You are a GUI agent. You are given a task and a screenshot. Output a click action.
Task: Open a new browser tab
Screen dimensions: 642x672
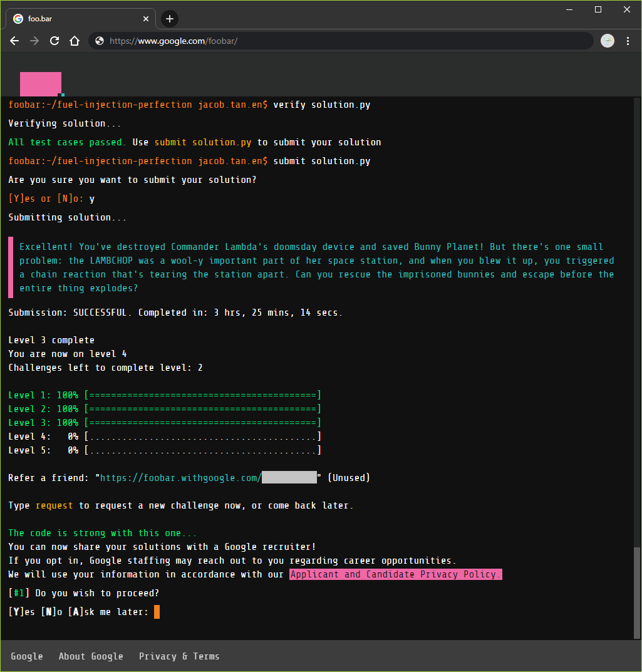169,18
